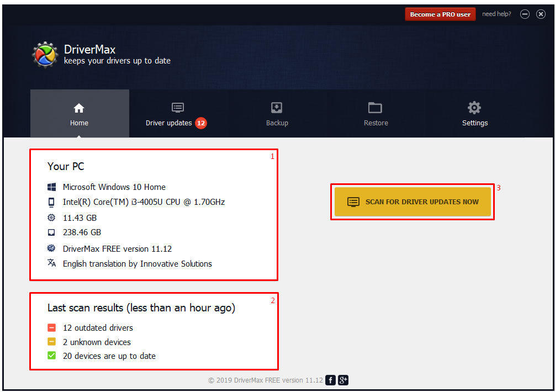Open the Restore tab
The height and width of the screenshot is (392, 555).
pos(376,114)
